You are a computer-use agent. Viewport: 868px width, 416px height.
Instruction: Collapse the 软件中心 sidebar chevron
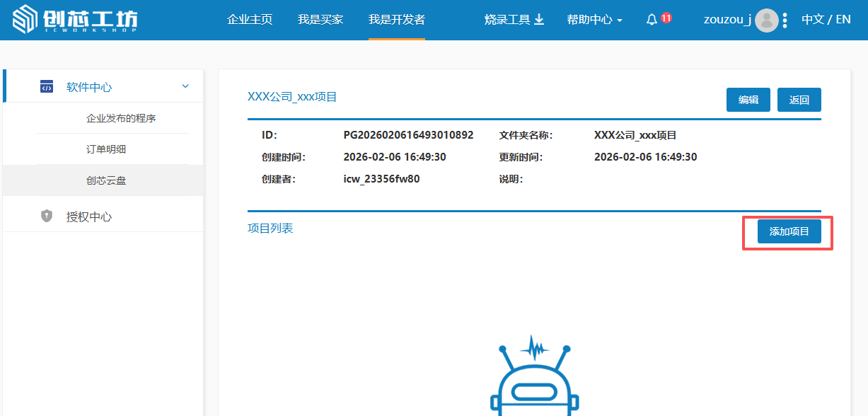pyautogui.click(x=185, y=86)
